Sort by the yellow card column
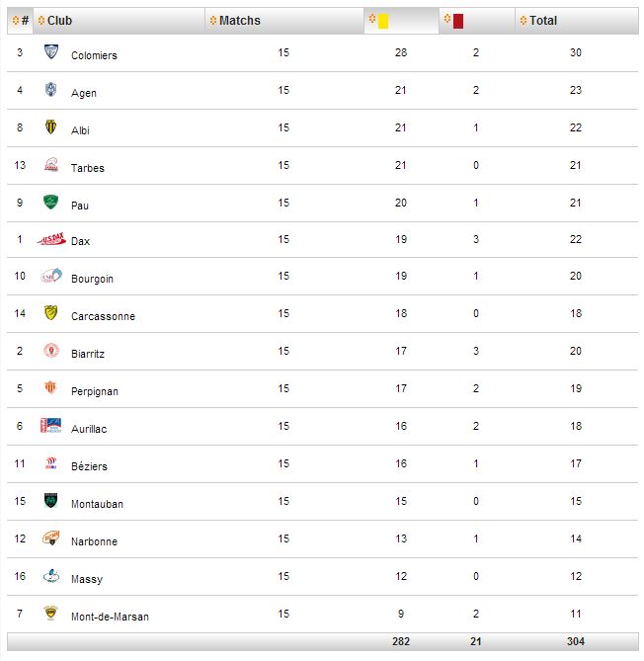Screen dimensions: 644x661 pos(402,20)
